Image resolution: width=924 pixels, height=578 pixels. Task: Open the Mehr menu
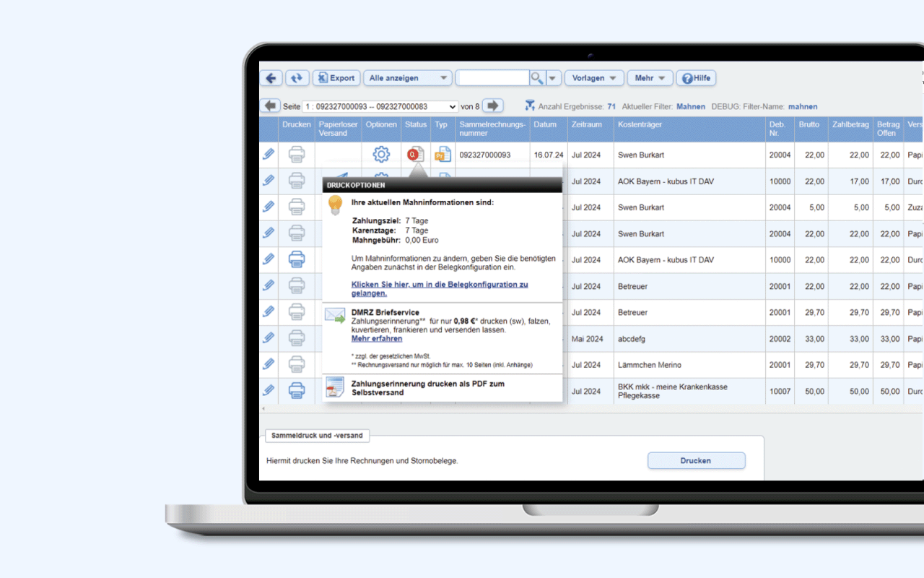pos(650,78)
